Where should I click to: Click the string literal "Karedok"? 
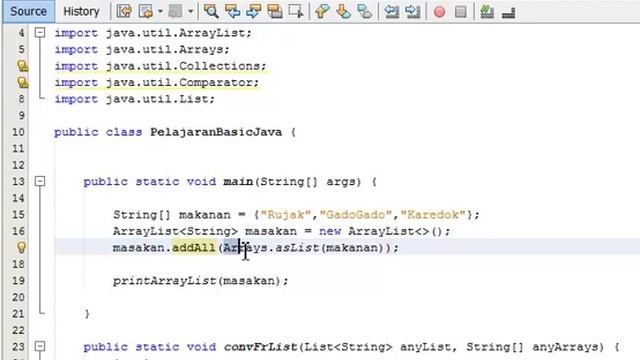[x=433, y=215]
